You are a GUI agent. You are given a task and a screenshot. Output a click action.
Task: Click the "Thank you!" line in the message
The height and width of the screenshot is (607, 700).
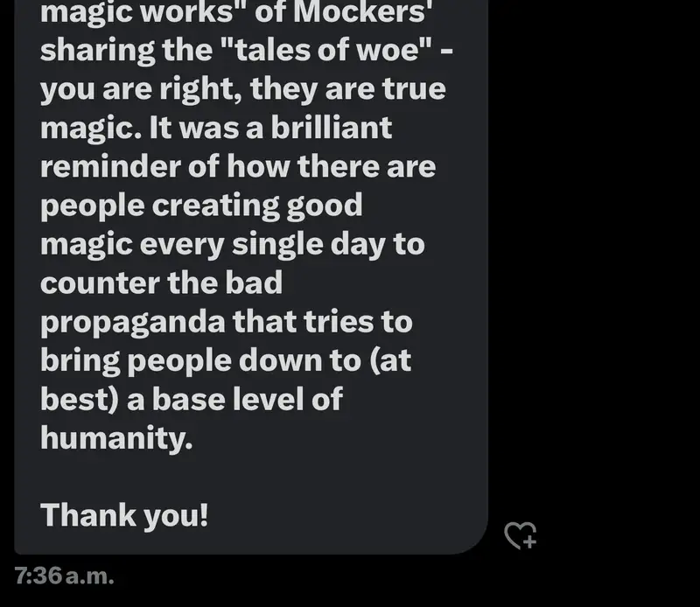[x=124, y=515]
